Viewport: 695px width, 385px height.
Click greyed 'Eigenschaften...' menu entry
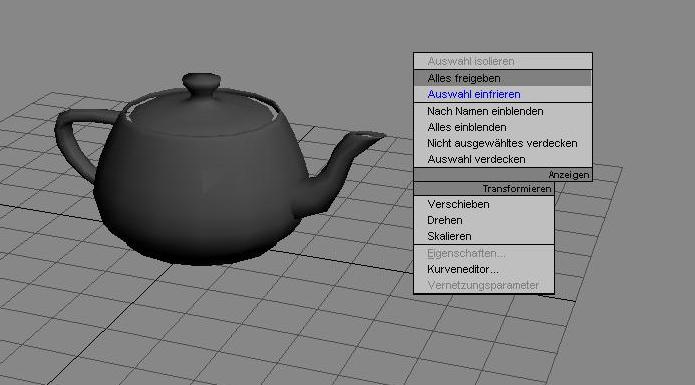point(484,253)
